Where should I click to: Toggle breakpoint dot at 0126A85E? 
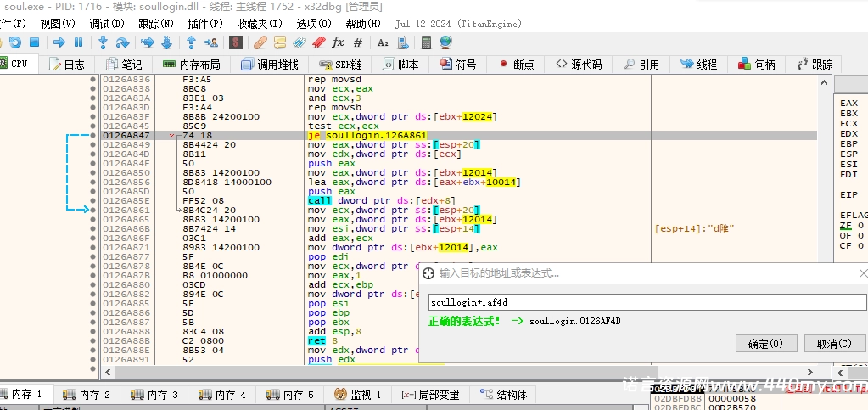tap(93, 200)
